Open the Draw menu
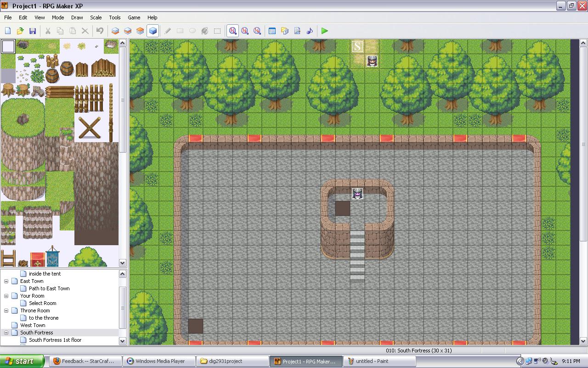588x368 pixels. [77, 17]
